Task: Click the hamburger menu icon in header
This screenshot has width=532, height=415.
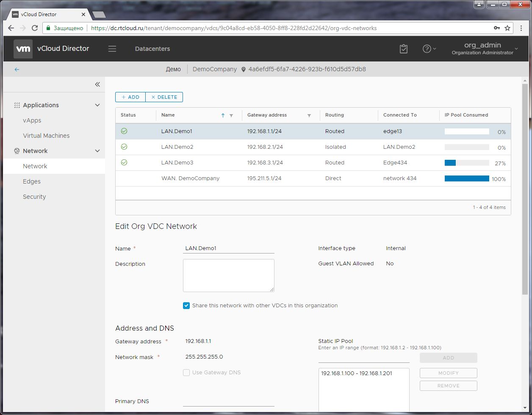Action: tap(112, 49)
